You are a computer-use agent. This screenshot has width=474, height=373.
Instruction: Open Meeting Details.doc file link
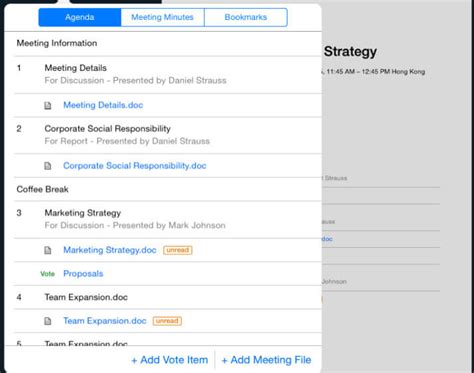[103, 105]
